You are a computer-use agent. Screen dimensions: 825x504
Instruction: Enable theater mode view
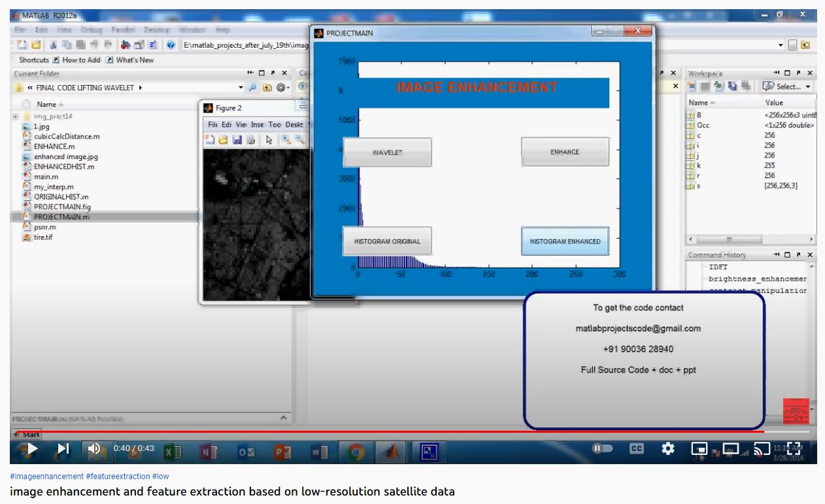coord(730,449)
